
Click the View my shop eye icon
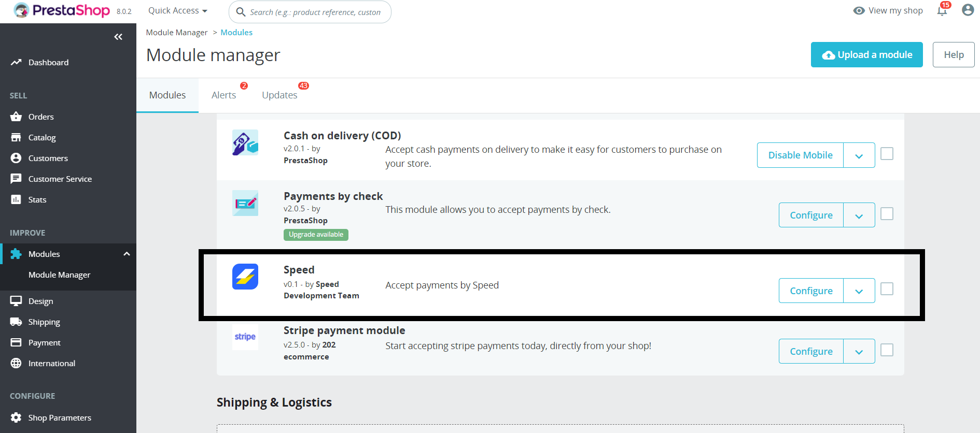[859, 10]
